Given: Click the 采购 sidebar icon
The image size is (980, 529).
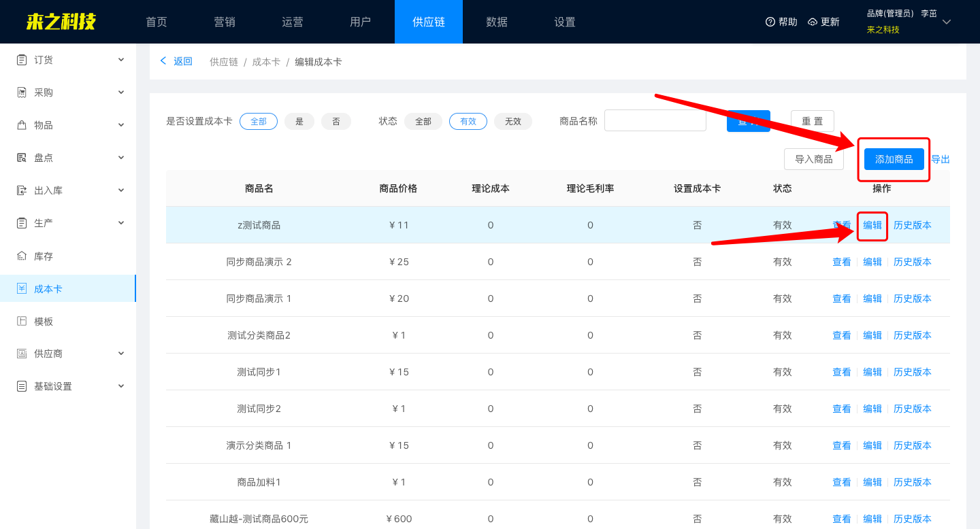Looking at the screenshot, I should [x=22, y=92].
